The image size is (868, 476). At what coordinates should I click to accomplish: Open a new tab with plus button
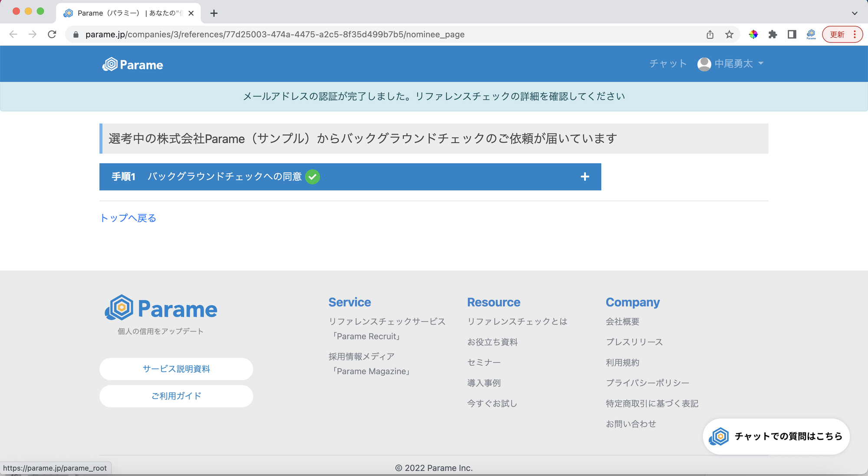[x=214, y=13]
